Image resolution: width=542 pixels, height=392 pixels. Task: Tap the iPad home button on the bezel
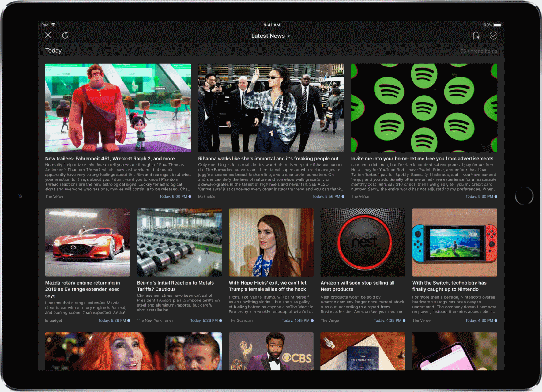pos(524,196)
